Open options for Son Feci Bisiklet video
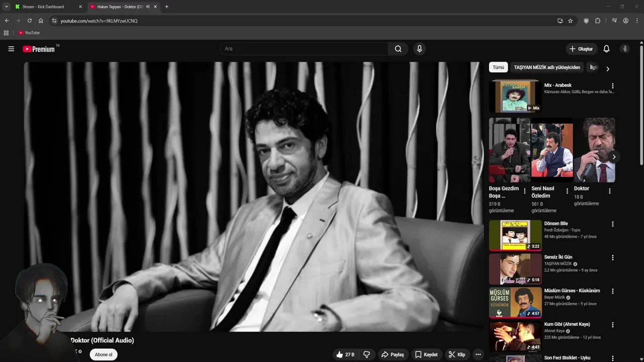This screenshot has width=644, height=362. (612, 358)
